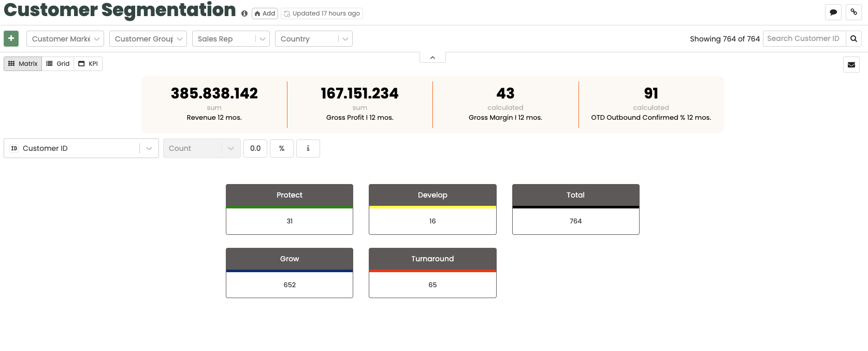This screenshot has width=868, height=351.
Task: Click the envelope email icon
Action: point(851,65)
